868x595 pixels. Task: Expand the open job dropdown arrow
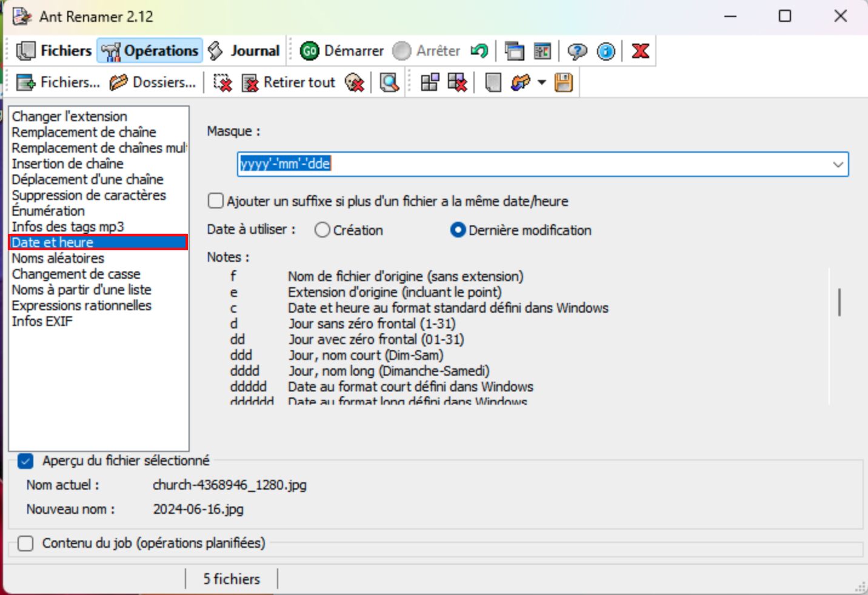coord(542,82)
